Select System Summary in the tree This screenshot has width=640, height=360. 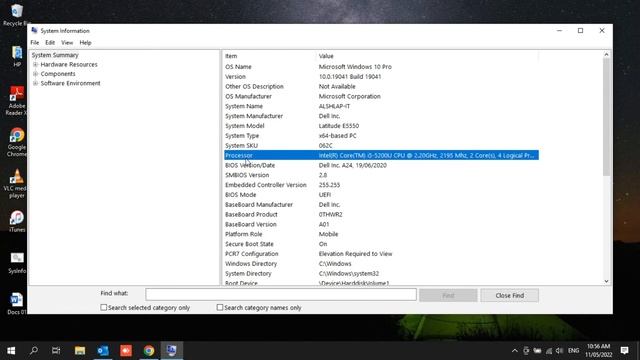pos(55,55)
